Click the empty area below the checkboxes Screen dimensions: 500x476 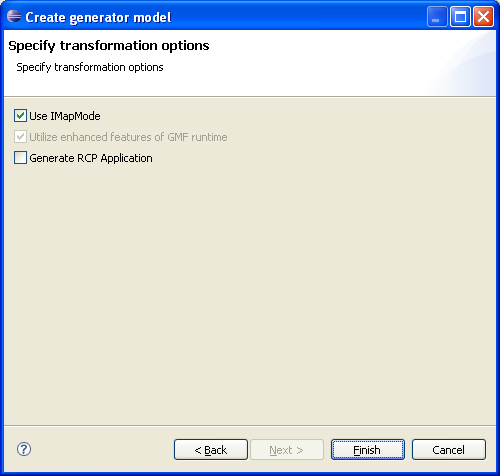tap(250, 293)
